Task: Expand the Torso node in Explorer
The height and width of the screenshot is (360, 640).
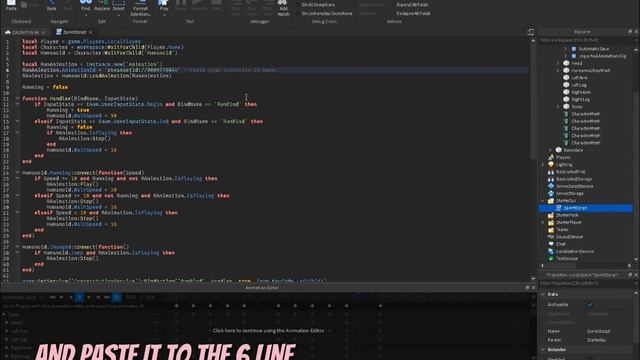Action: coord(558,107)
